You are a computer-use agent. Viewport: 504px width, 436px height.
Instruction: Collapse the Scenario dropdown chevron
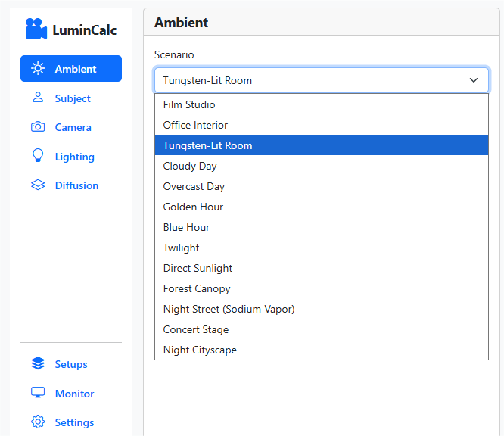[474, 80]
